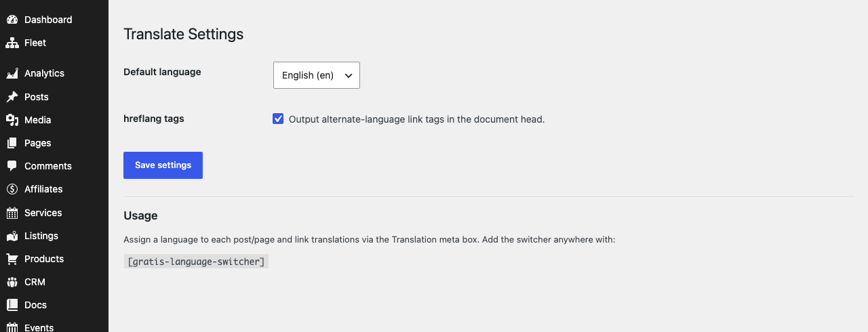Click the CRM people icon

12,282
